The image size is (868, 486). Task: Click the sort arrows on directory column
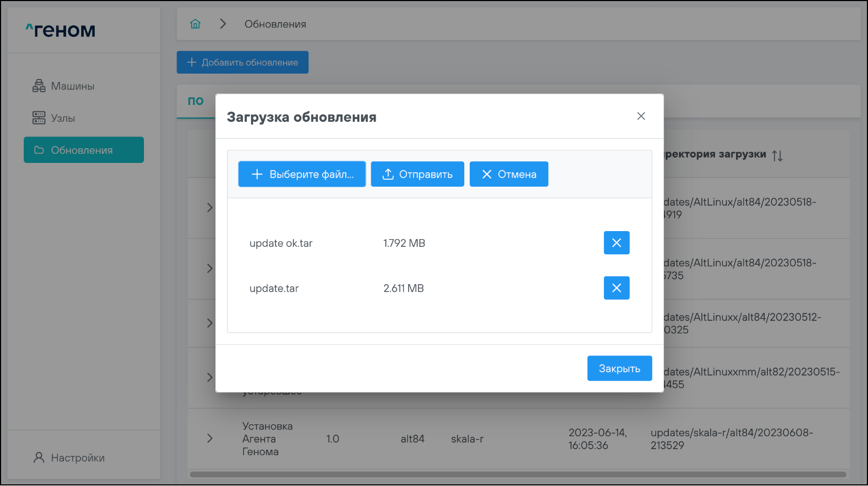click(777, 156)
